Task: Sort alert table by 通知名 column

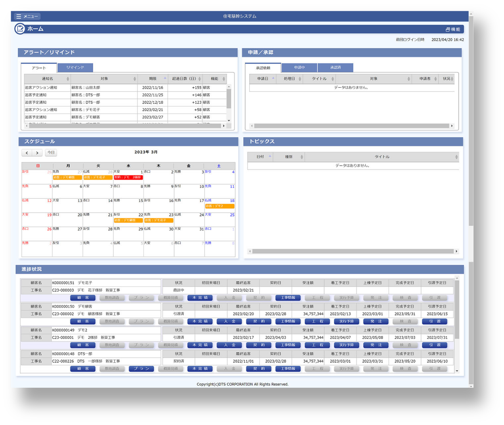Action: tap(47, 79)
